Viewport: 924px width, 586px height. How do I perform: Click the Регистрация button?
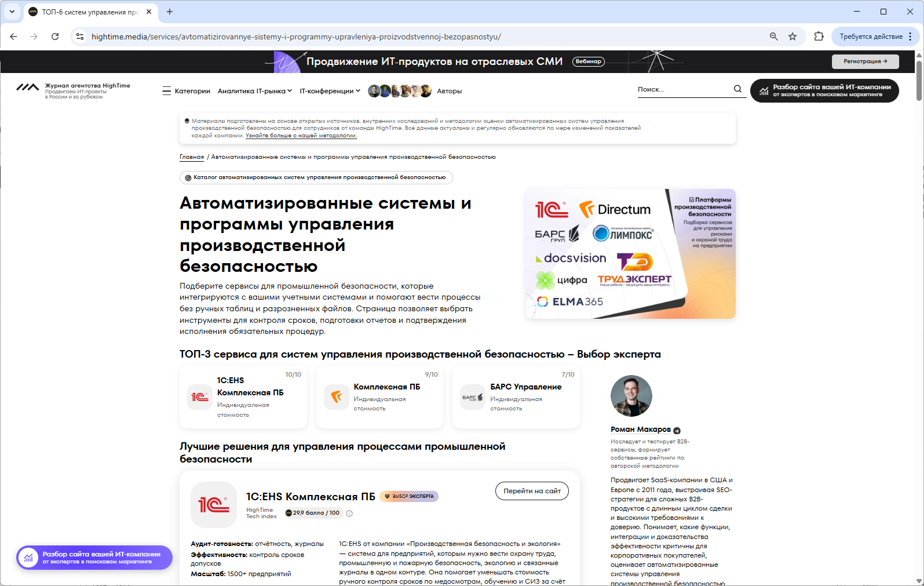point(865,61)
